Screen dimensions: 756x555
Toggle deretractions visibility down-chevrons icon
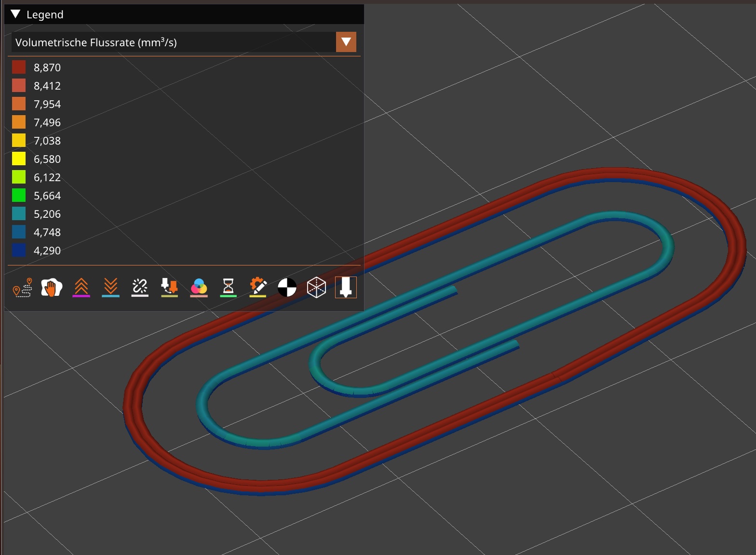tap(110, 288)
